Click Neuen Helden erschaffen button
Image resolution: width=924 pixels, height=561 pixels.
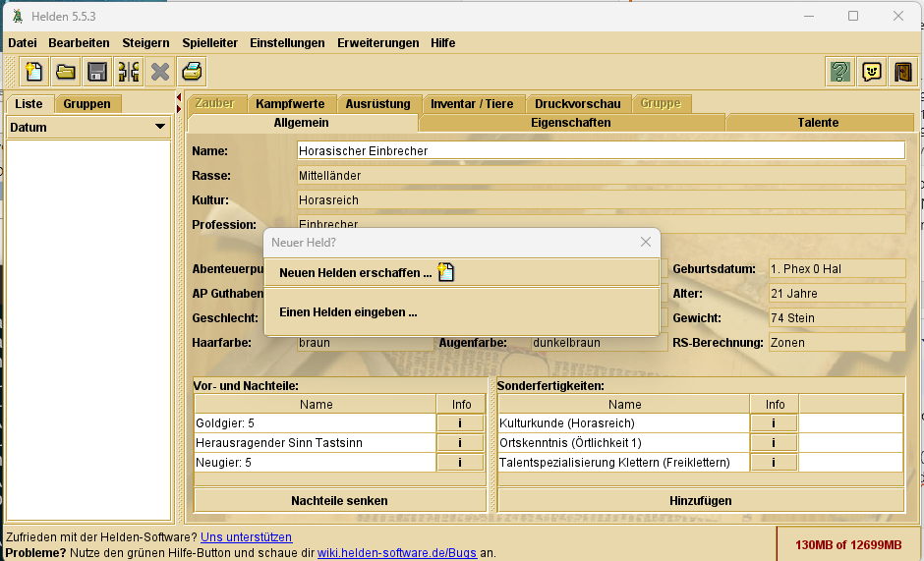click(x=461, y=272)
